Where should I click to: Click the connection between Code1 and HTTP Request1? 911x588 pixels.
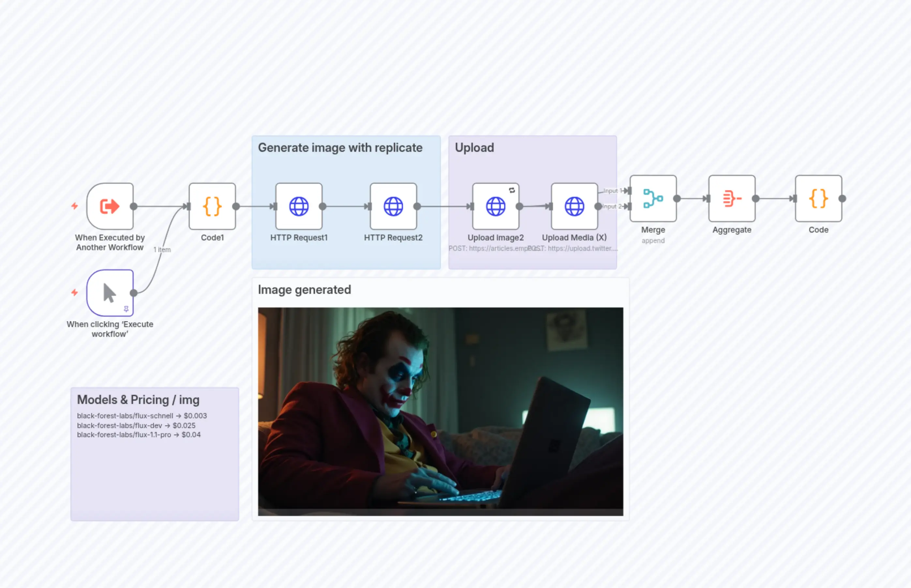tap(255, 206)
